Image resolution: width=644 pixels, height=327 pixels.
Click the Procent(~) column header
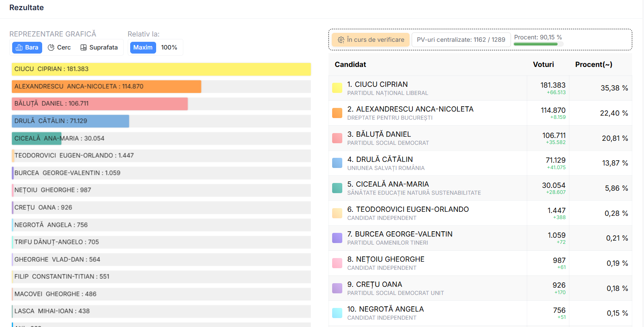[x=593, y=65]
